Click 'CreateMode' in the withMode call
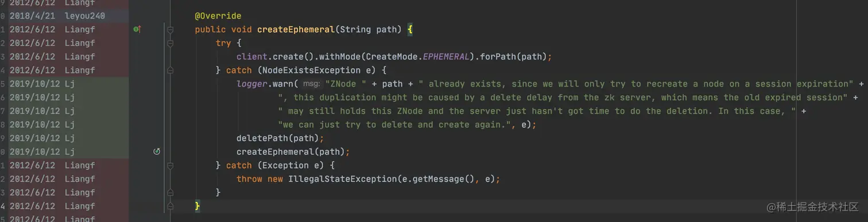 pos(392,56)
